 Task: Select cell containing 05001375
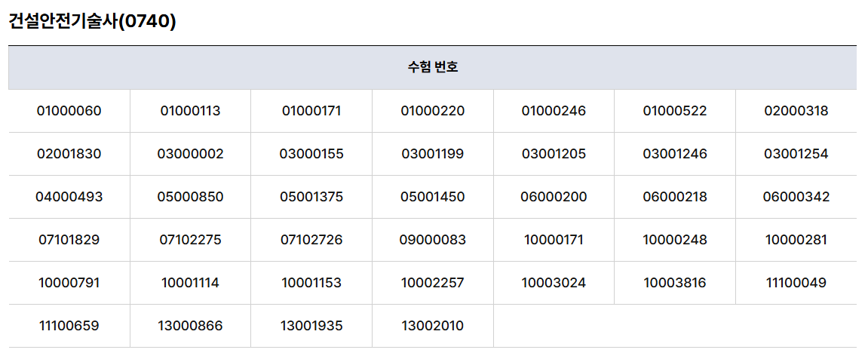coord(311,197)
